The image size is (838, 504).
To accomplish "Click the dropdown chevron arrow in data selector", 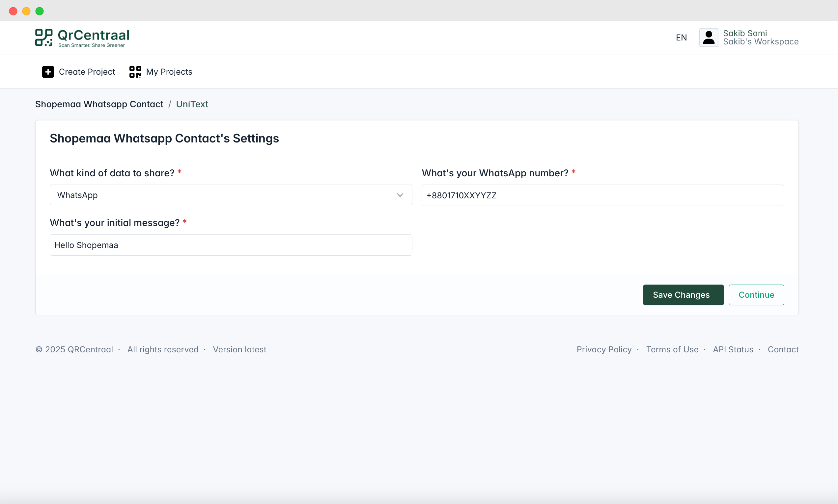I will [x=400, y=195].
